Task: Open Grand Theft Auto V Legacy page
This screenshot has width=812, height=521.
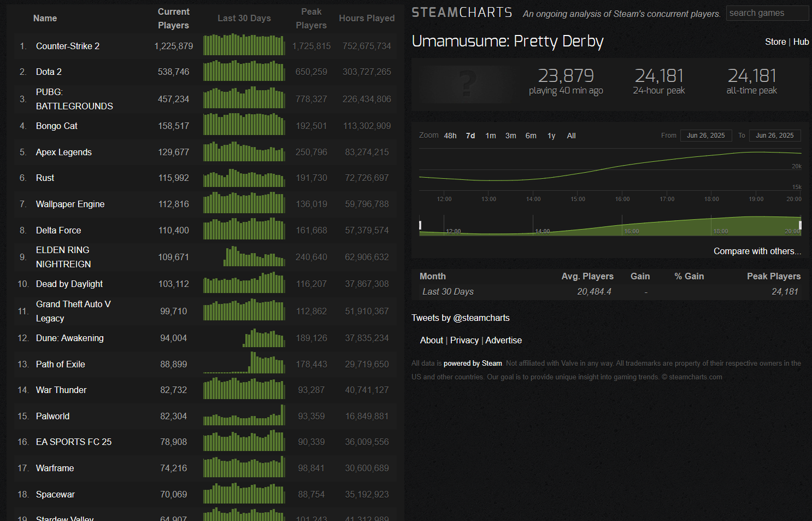Action: click(73, 311)
